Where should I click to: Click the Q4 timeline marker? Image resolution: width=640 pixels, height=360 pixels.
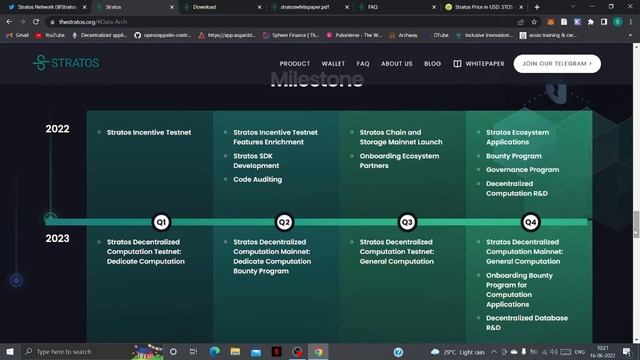click(530, 222)
